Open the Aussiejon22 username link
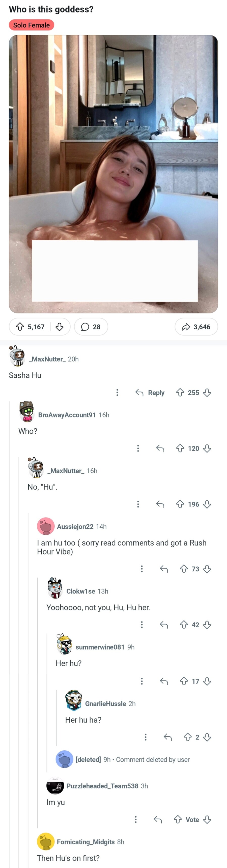Viewport: 227px width, 868px height. 75,526
